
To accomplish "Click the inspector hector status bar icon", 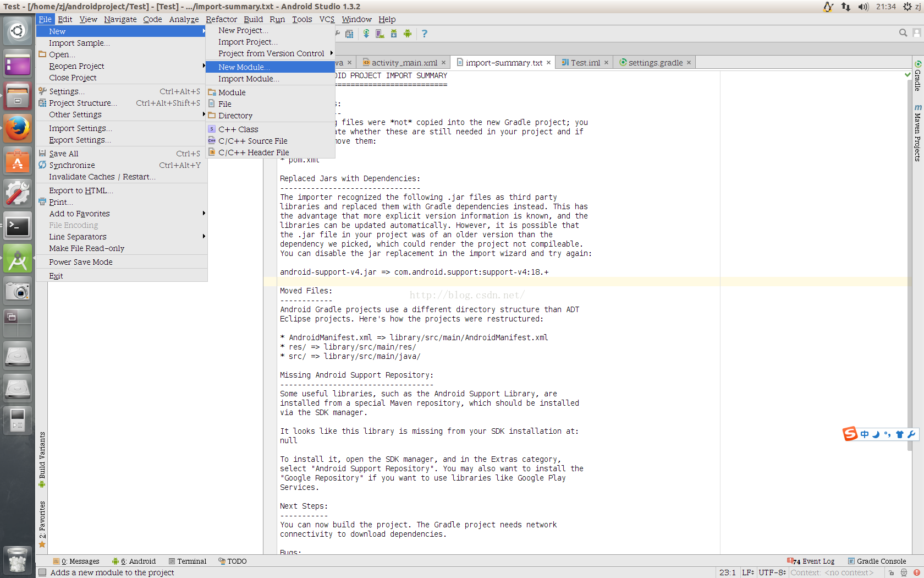I will point(904,572).
